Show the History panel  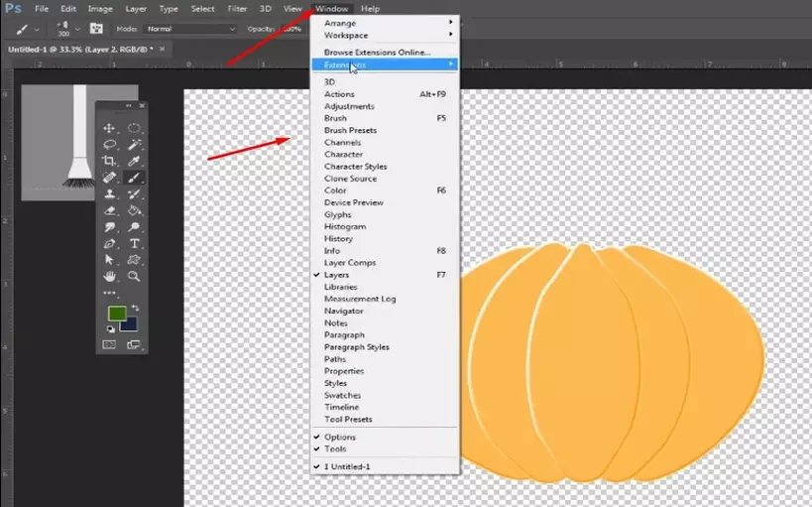pyautogui.click(x=385, y=238)
